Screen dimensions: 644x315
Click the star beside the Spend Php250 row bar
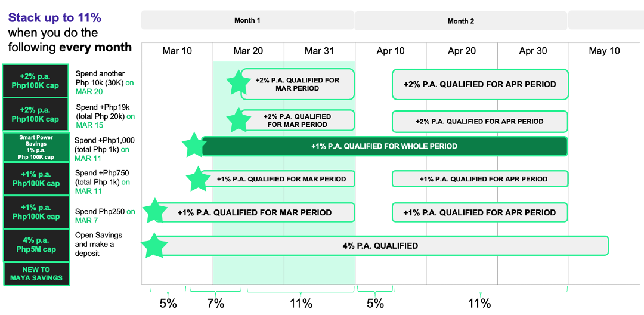click(x=154, y=211)
